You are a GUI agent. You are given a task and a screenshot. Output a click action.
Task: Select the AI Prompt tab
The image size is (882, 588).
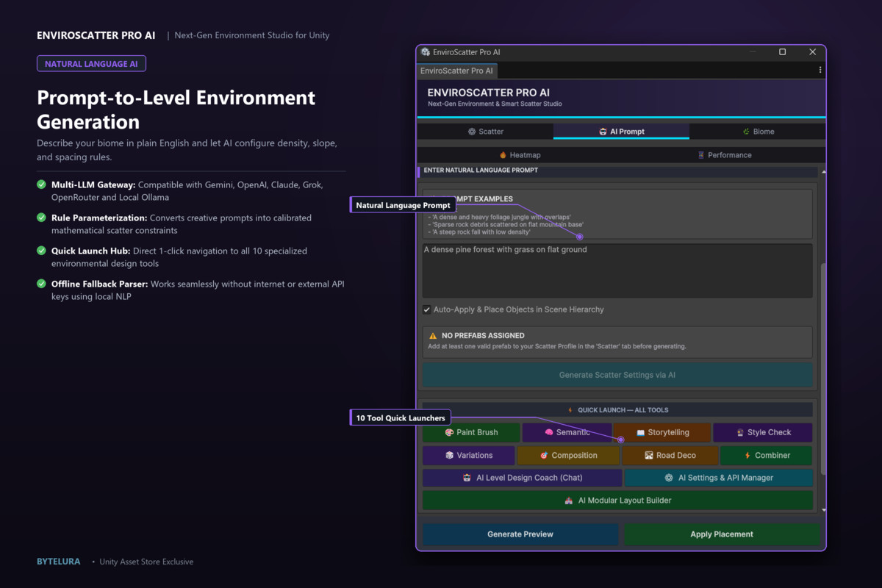click(x=621, y=132)
